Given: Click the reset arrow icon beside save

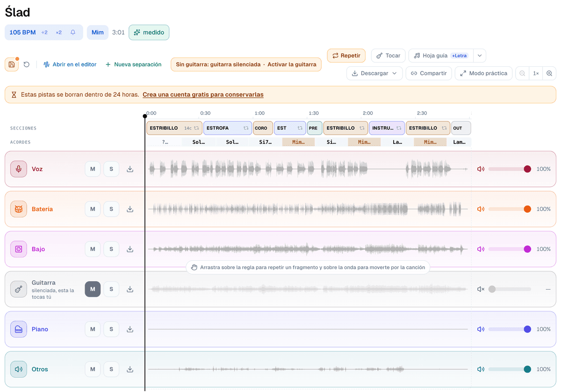Looking at the screenshot, I should pyautogui.click(x=27, y=64).
